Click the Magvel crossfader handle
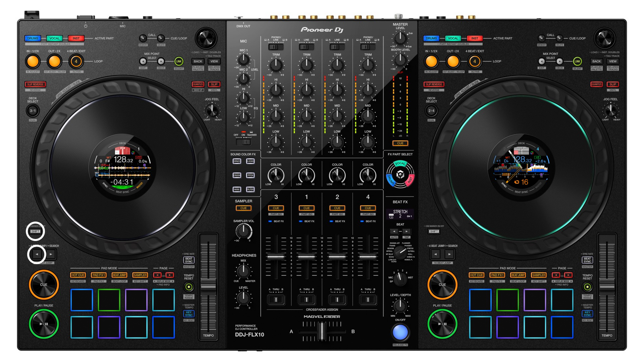The width and height of the screenshot is (644, 362). 321,331
